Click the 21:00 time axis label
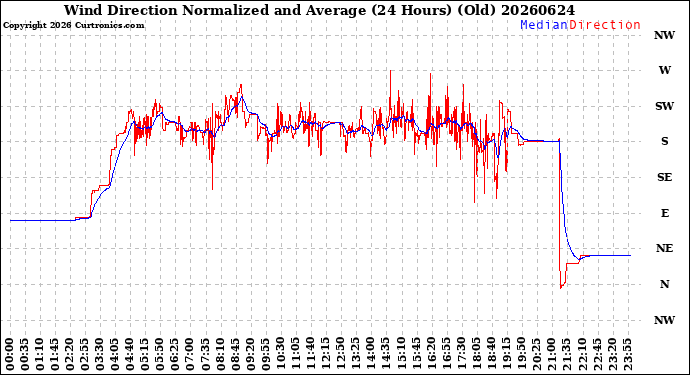 pos(551,355)
